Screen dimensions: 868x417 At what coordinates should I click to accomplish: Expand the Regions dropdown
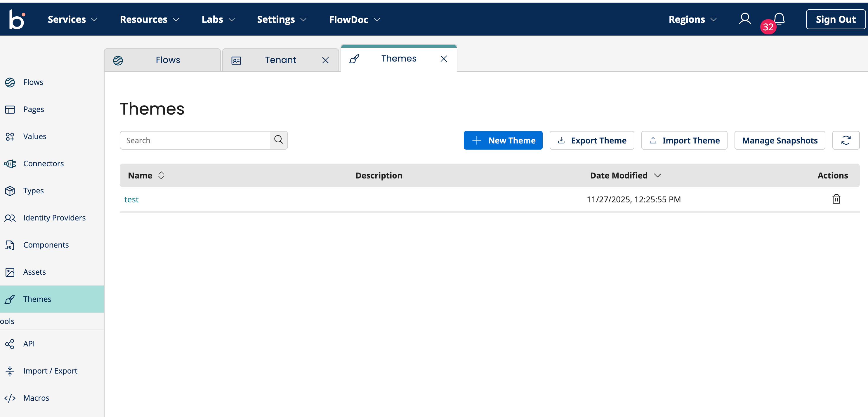(692, 20)
